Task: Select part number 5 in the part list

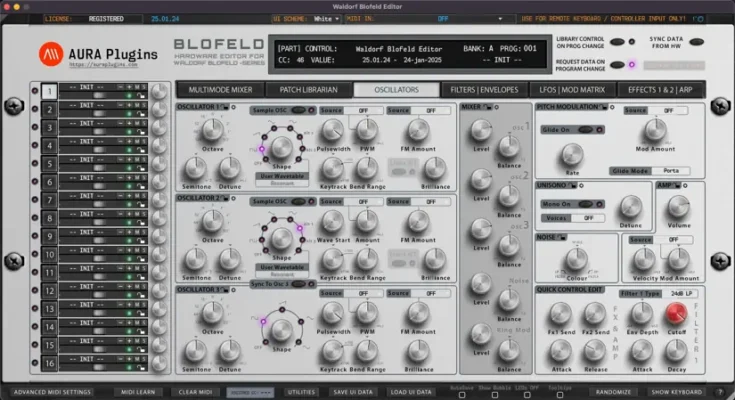Action: pos(48,161)
